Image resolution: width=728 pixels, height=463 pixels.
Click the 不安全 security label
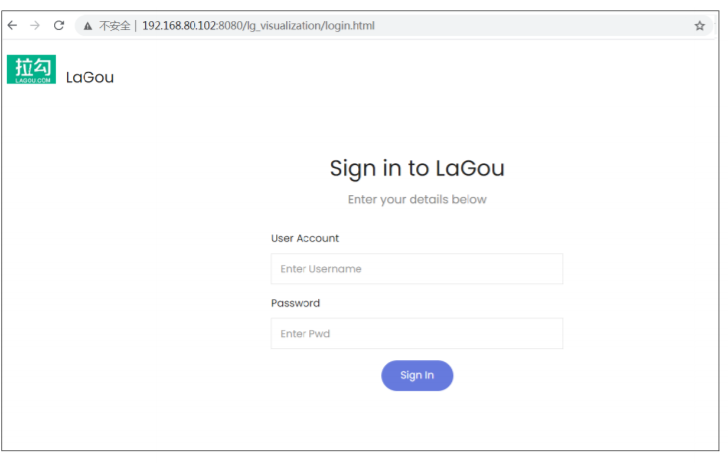(114, 26)
